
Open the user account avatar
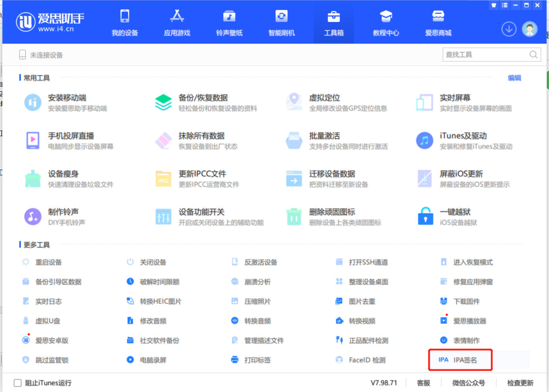click(530, 29)
